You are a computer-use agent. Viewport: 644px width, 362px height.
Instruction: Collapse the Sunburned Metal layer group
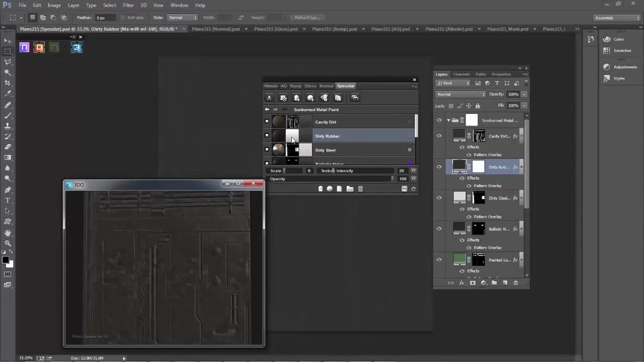tap(448, 120)
